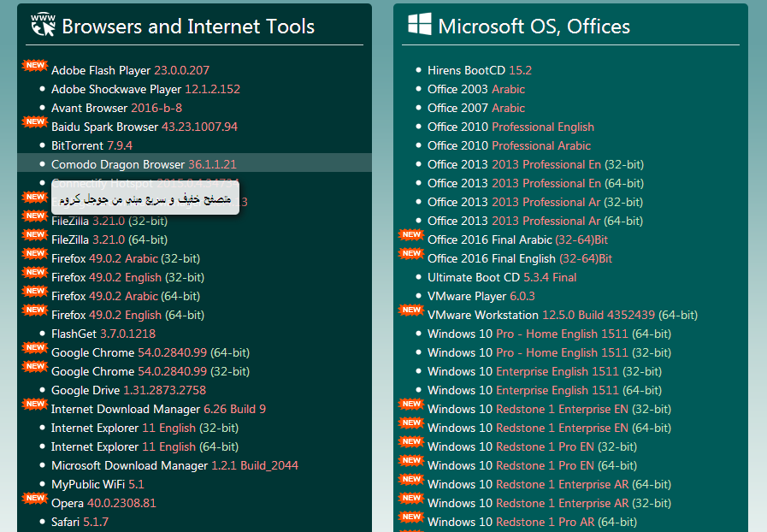Click NEW badge beside Opera 40.0.2308.81
Screen dimensions: 767x532
click(35, 498)
